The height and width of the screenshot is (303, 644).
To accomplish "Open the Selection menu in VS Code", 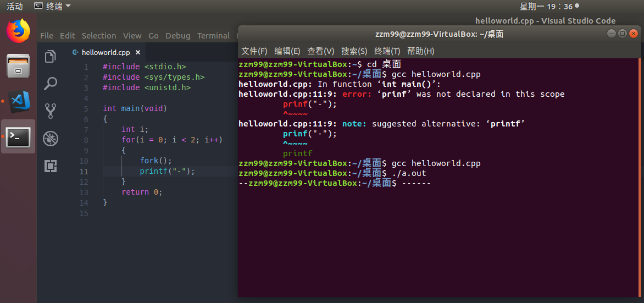I will pyautogui.click(x=99, y=36).
